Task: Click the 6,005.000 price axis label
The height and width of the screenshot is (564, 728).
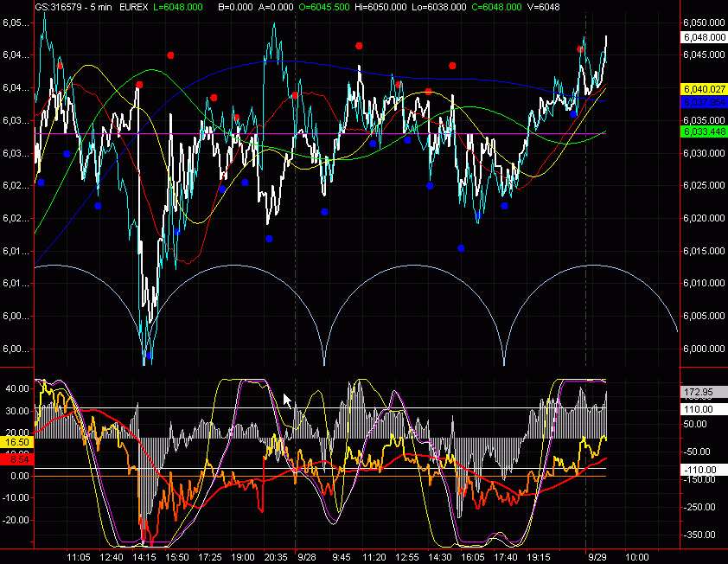Action: tap(705, 316)
